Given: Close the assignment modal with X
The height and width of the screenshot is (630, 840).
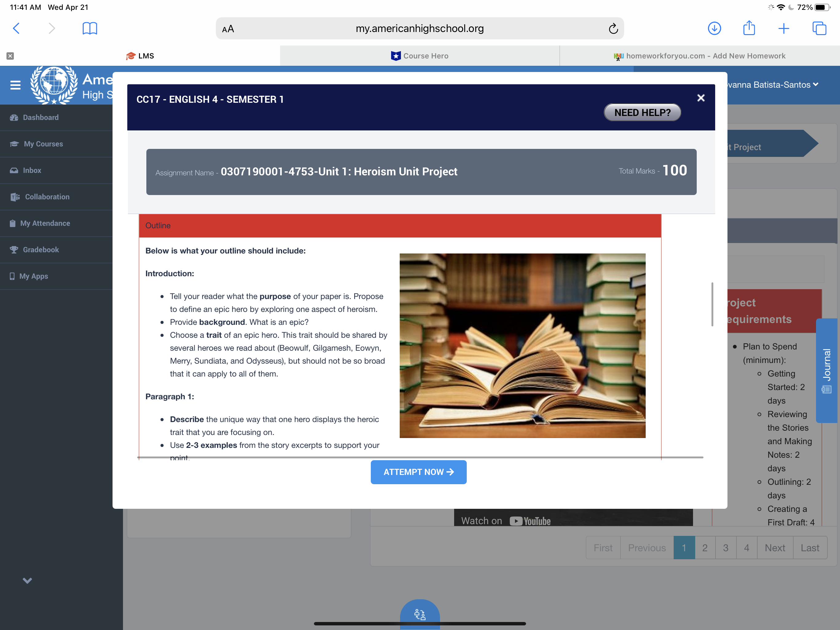Looking at the screenshot, I should coord(701,98).
